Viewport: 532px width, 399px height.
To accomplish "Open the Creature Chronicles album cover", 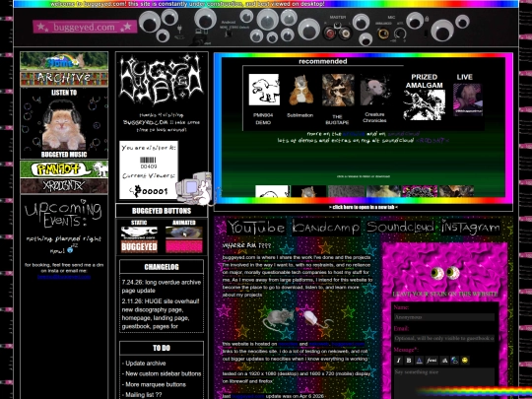I will [374, 91].
